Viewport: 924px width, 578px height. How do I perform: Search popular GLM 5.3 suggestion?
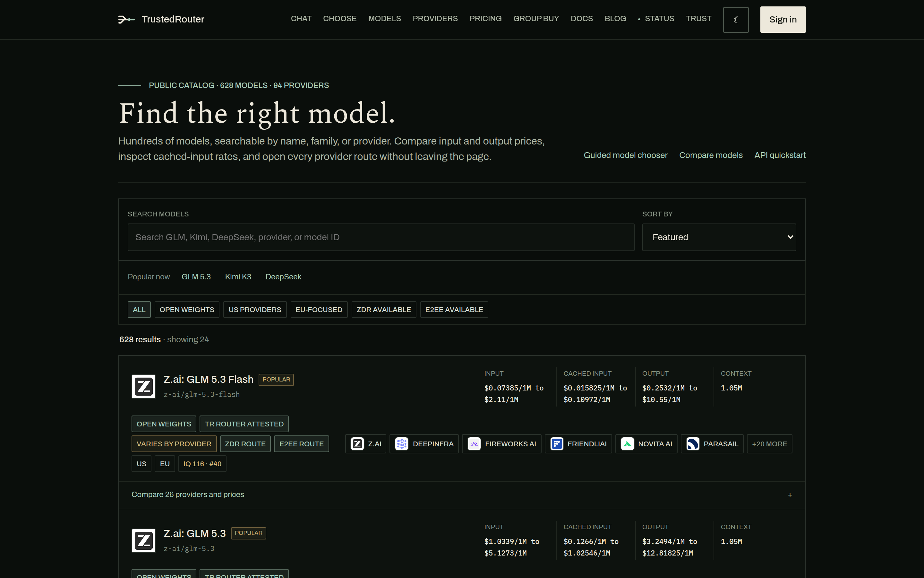pyautogui.click(x=196, y=277)
